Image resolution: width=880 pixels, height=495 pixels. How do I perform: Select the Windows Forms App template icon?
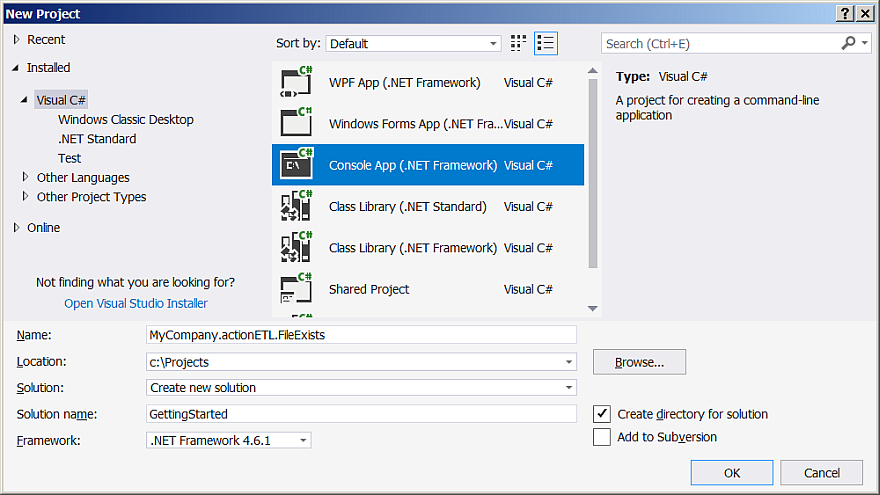pos(296,123)
